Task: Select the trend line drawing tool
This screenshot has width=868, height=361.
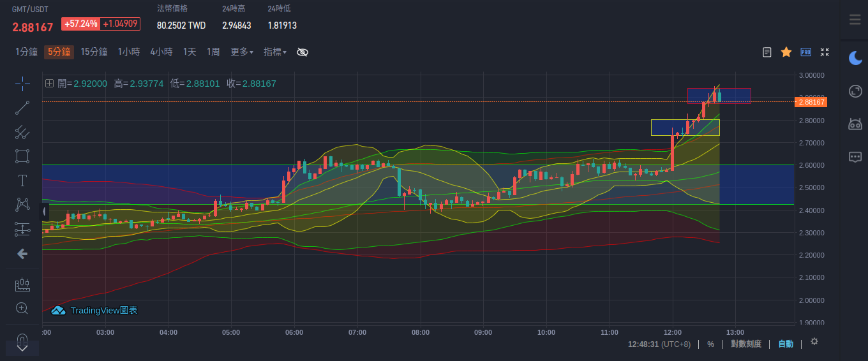Action: 22,108
